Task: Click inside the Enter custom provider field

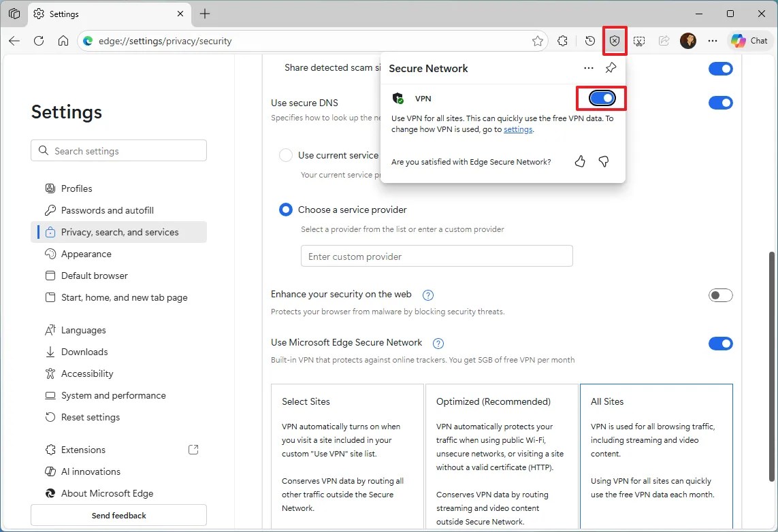Action: click(436, 256)
